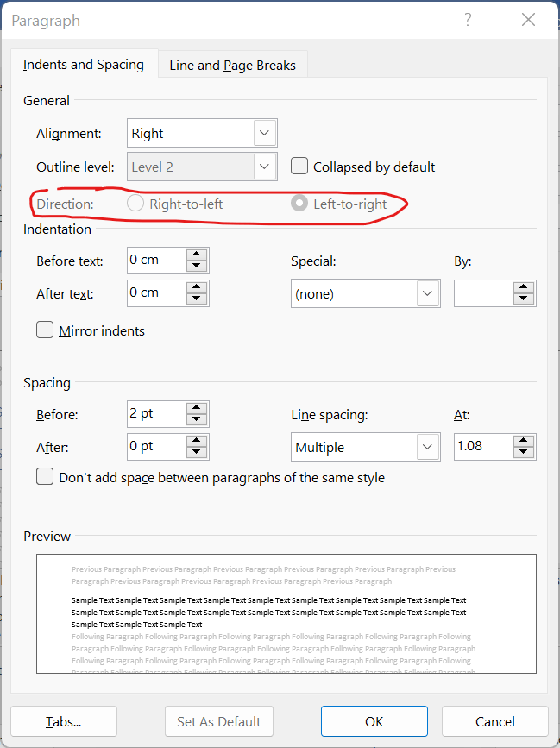Increase the At line spacing value
The image size is (560, 748).
pyautogui.click(x=524, y=440)
